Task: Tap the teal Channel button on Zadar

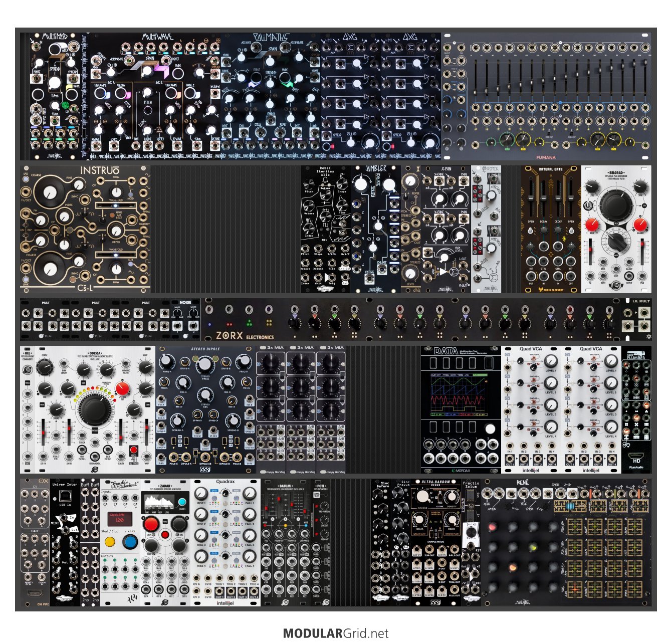Action: (182, 502)
